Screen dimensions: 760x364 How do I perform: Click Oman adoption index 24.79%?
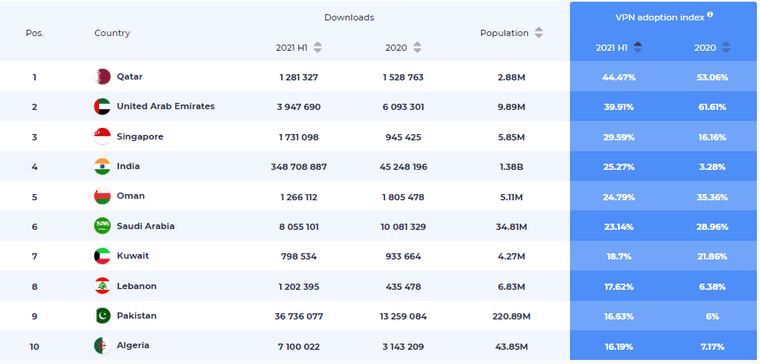[x=619, y=197]
